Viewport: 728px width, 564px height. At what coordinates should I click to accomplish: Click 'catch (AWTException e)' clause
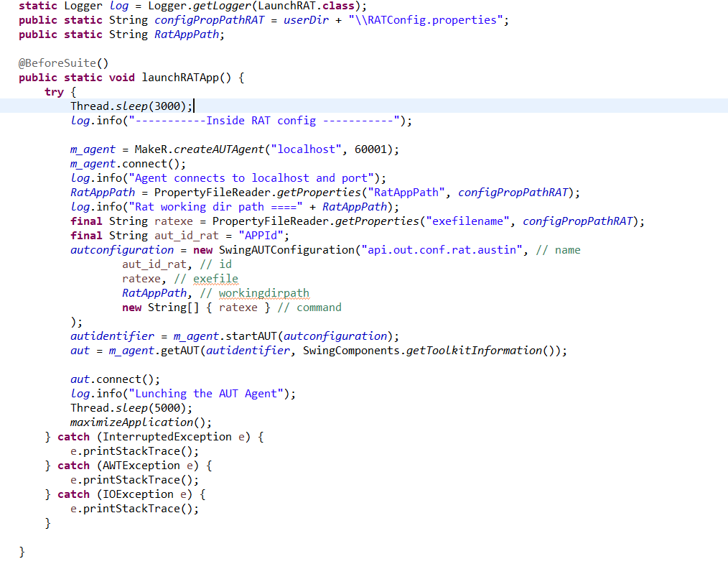click(x=128, y=466)
